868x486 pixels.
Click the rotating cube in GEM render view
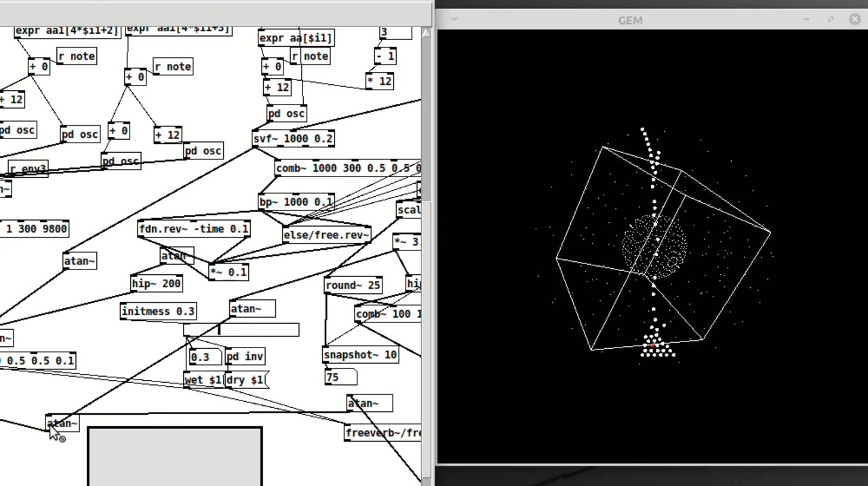click(x=663, y=248)
